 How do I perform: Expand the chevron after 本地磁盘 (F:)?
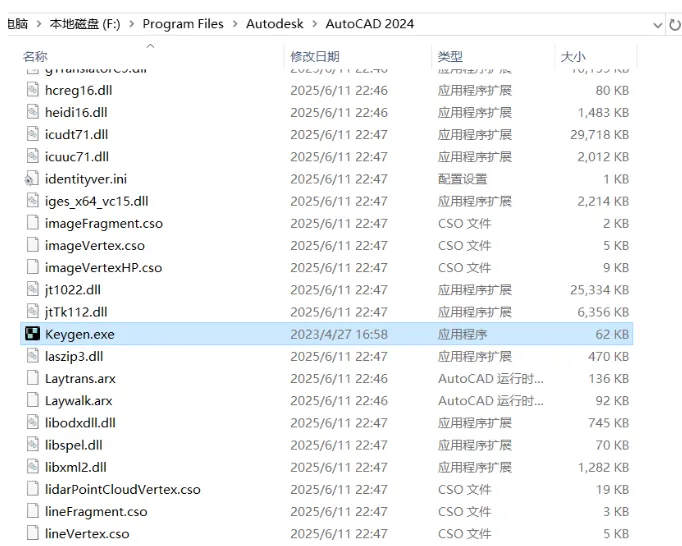131,24
